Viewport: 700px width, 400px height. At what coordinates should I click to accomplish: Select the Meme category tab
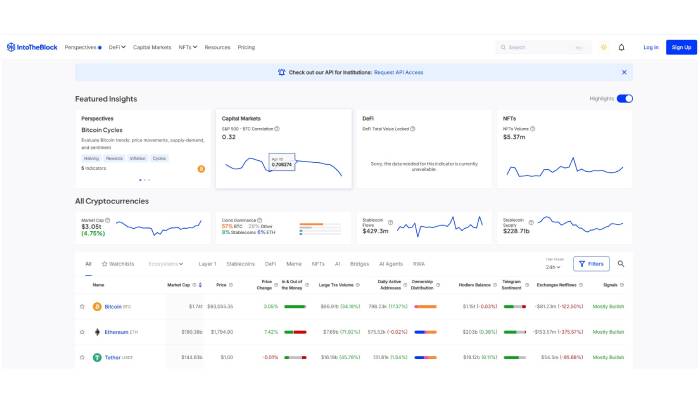coord(294,264)
